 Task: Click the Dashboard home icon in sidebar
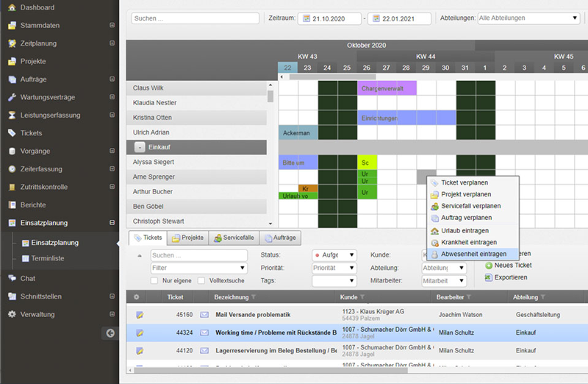[12, 7]
